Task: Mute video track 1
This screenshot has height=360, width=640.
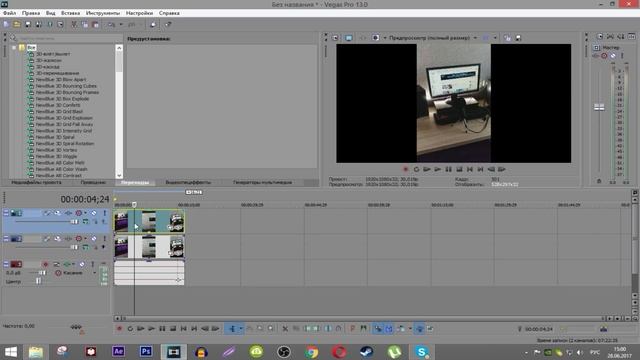Action: click(93, 213)
